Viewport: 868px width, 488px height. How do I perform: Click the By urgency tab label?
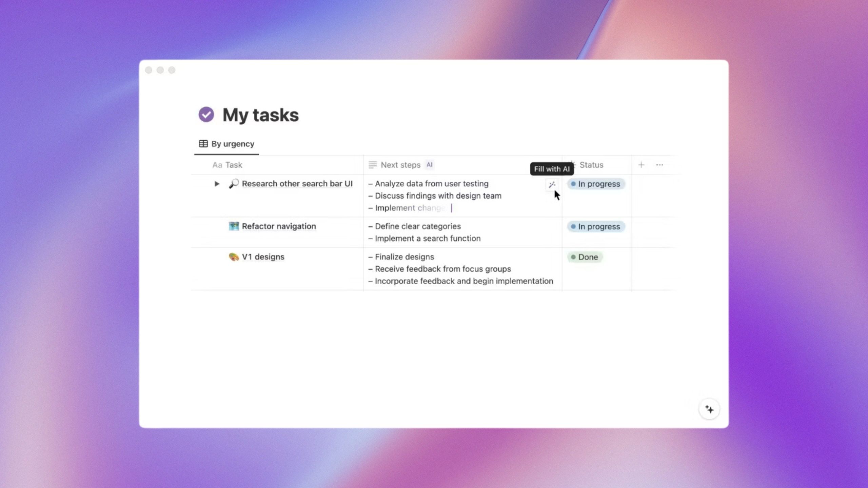[x=232, y=144]
